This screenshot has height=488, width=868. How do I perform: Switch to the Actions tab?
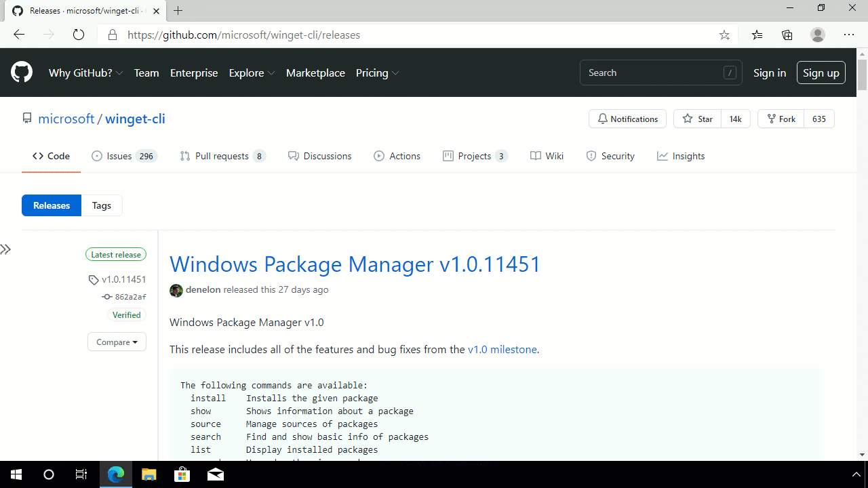[397, 156]
